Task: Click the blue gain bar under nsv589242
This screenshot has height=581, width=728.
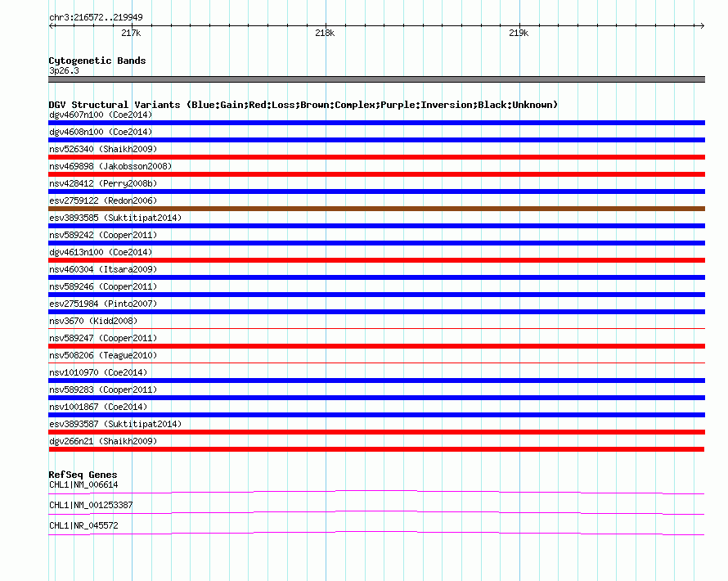Action: coord(376,243)
